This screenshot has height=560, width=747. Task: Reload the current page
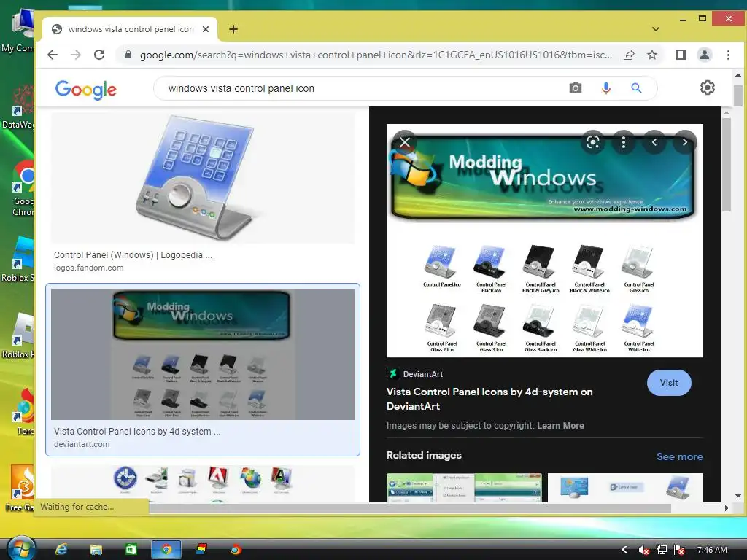tap(99, 55)
